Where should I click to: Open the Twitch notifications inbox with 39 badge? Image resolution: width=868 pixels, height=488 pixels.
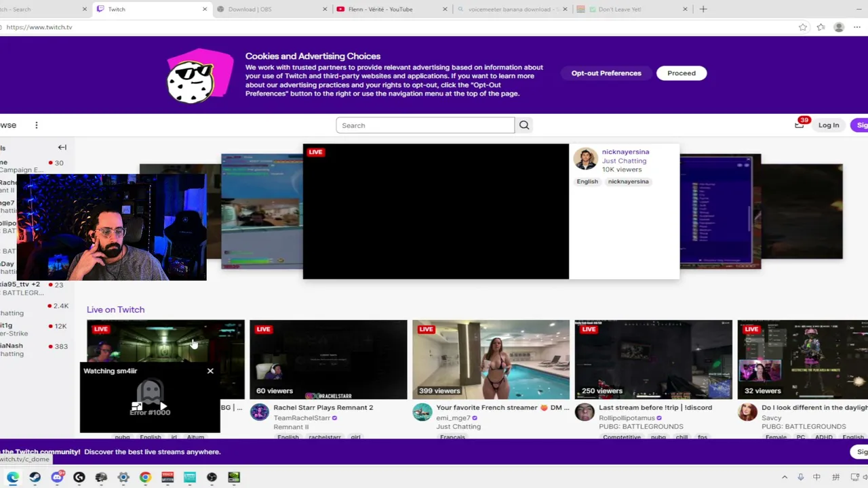(800, 124)
